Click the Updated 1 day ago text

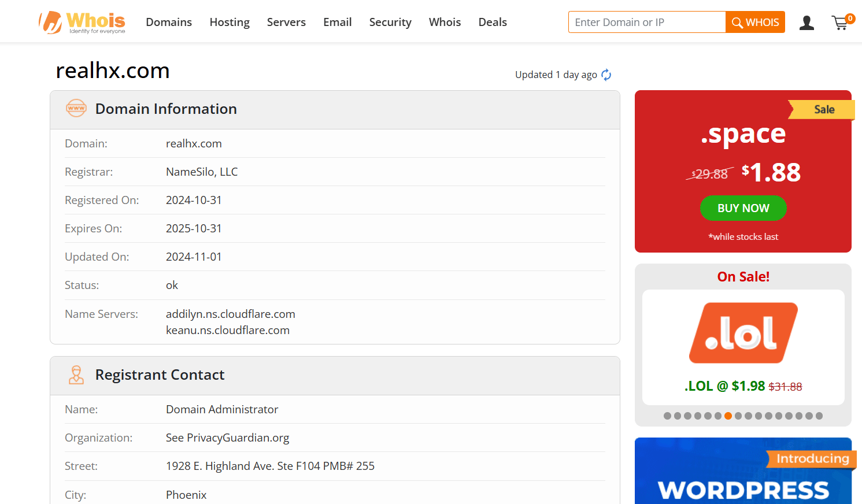(556, 75)
